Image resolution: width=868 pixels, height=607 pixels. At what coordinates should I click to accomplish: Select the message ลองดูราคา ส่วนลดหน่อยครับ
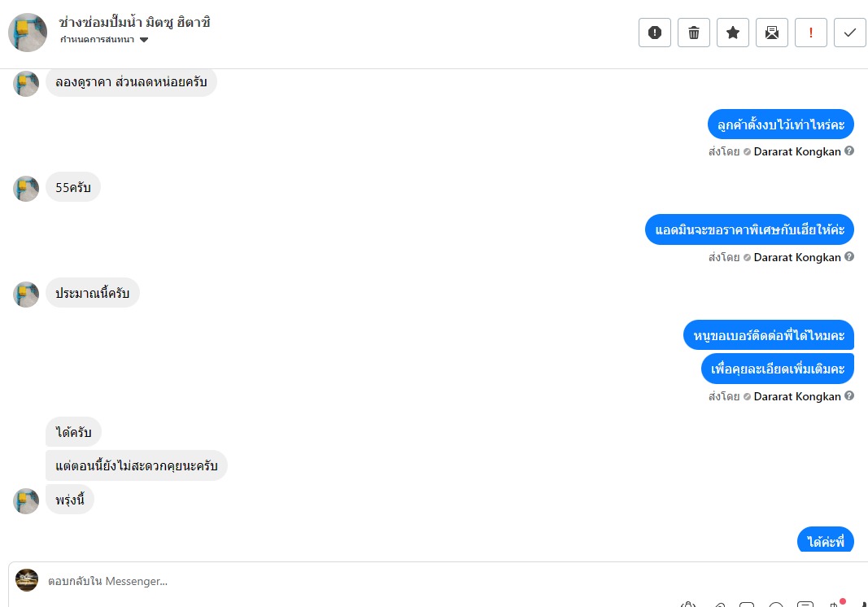pyautogui.click(x=131, y=82)
